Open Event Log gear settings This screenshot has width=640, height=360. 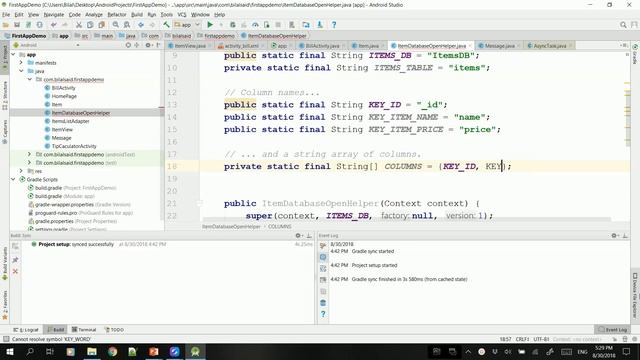coord(615,236)
